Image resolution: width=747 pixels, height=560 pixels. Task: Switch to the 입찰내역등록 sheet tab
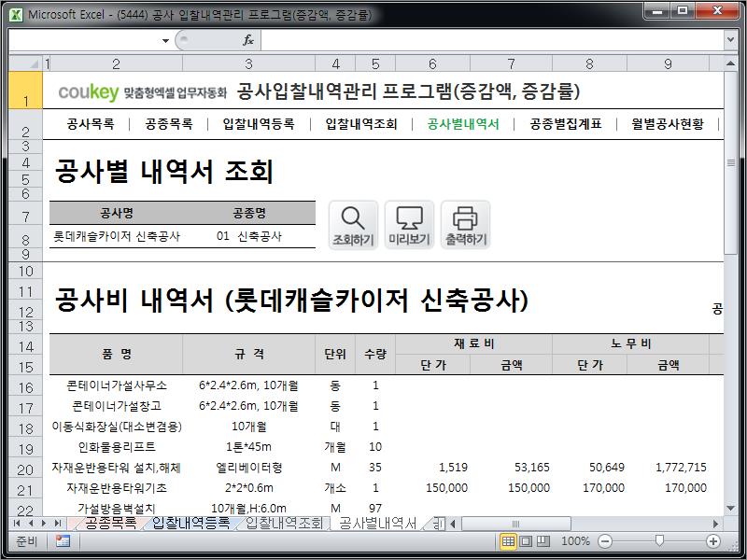pos(190,524)
